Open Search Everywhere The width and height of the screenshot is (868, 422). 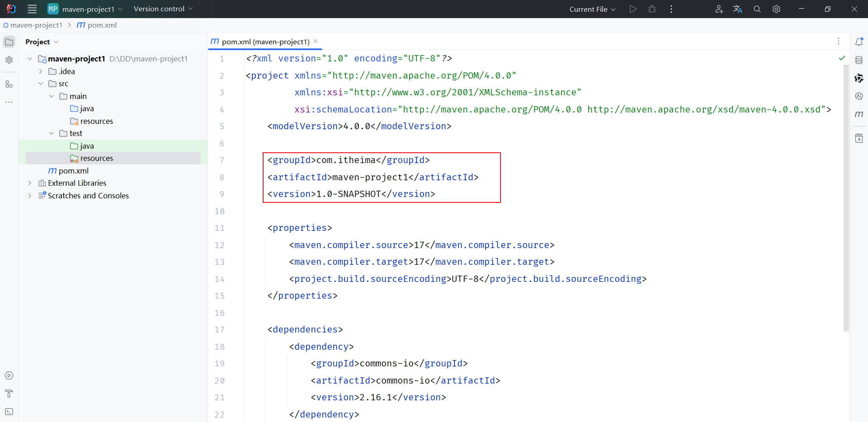click(x=757, y=9)
